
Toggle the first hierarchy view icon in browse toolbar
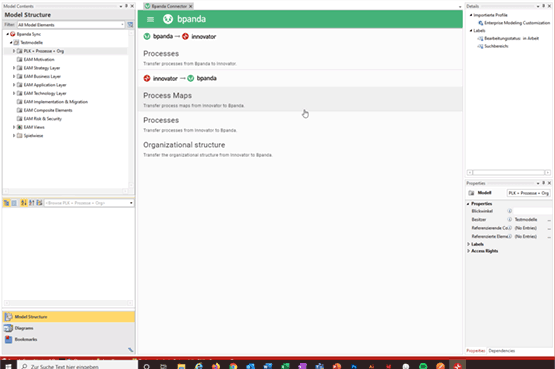click(6, 203)
